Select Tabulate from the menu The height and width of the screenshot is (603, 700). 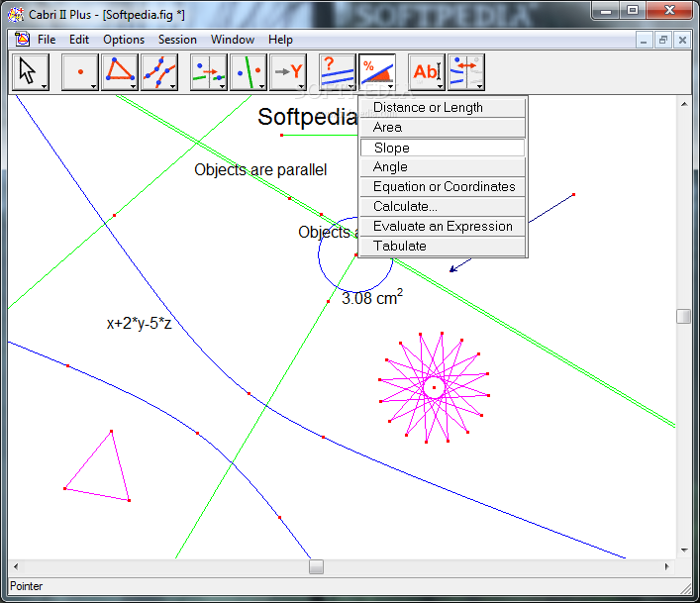coord(443,246)
